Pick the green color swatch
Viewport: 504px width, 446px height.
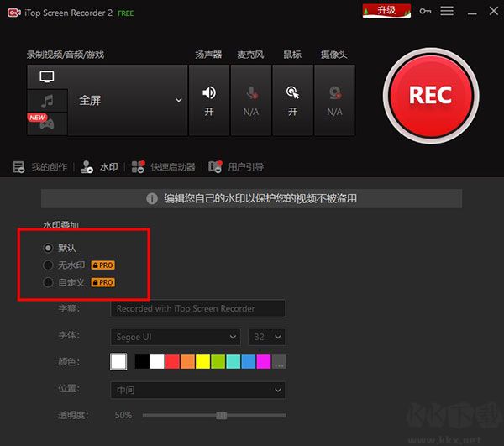(x=218, y=362)
